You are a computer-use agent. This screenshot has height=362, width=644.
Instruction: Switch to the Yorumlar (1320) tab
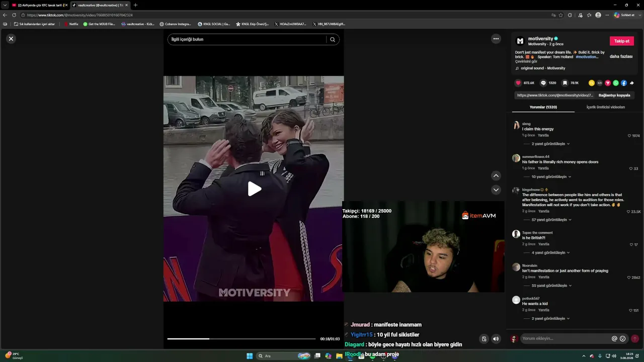(543, 107)
